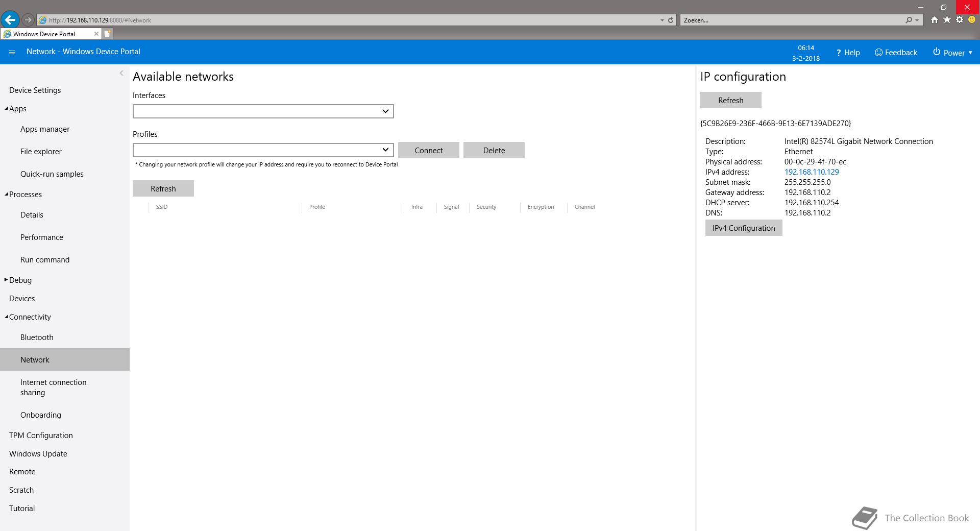980x531 pixels.
Task: Collapse the Processes tree section
Action: [6, 194]
